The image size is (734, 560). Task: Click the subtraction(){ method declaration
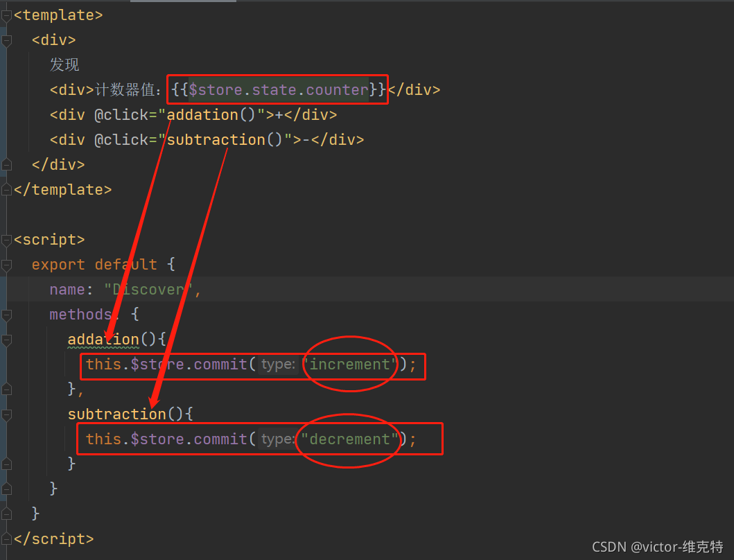tap(130, 414)
